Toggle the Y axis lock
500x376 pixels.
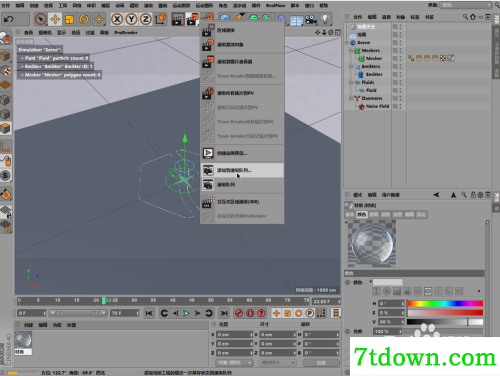point(131,19)
